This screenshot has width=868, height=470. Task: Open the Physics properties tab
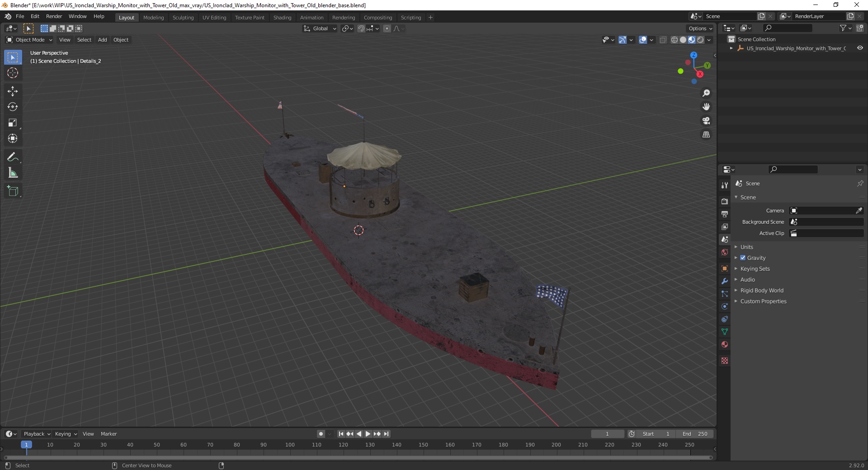tap(725, 306)
